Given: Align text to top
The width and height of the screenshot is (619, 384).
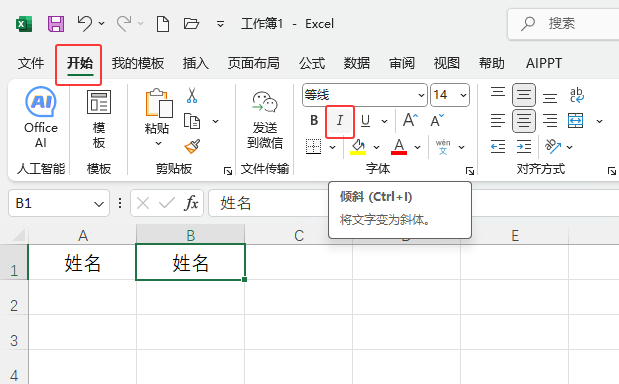Looking at the screenshot, I should (x=498, y=92).
